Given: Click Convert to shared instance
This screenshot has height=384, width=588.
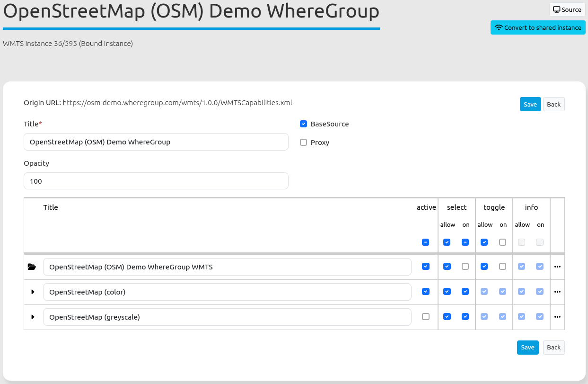Looking at the screenshot, I should pyautogui.click(x=538, y=27).
